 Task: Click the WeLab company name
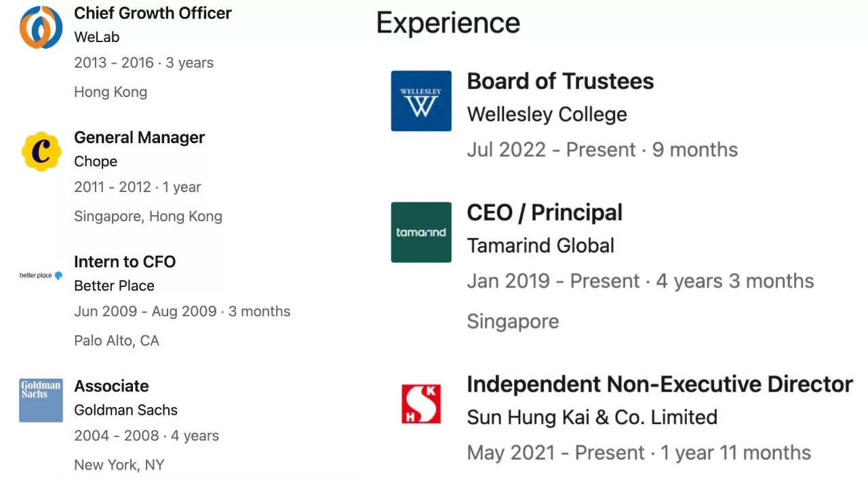[x=97, y=37]
